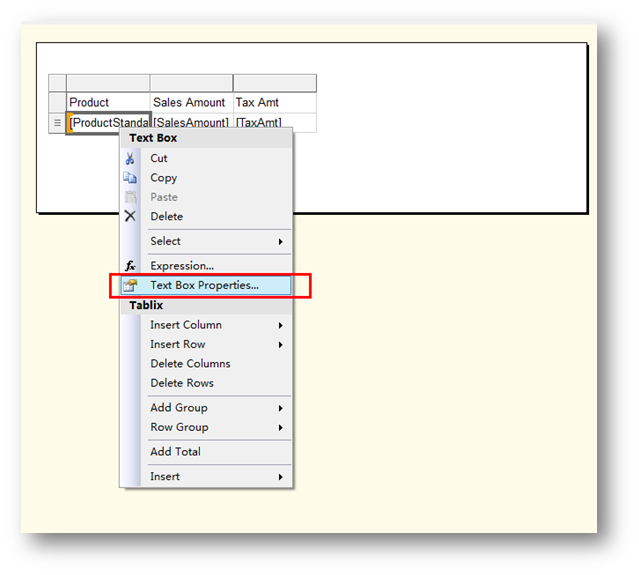Viewport: 639px width, 575px height.
Task: Select the Product header cell
Action: tap(108, 102)
